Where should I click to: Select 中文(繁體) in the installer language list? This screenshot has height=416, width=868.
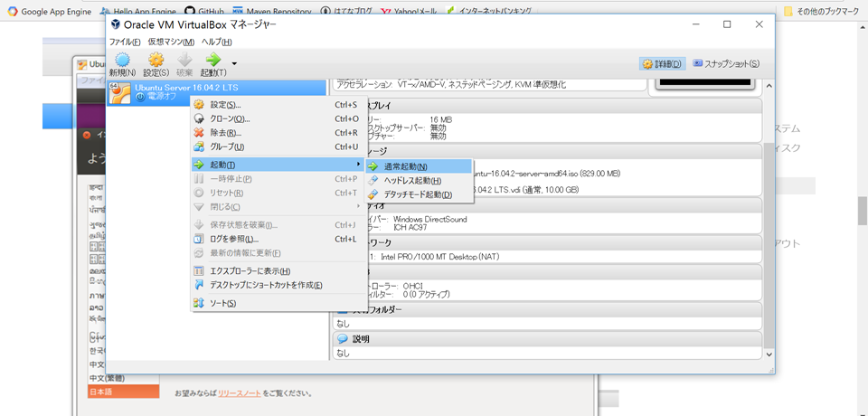pyautogui.click(x=124, y=378)
